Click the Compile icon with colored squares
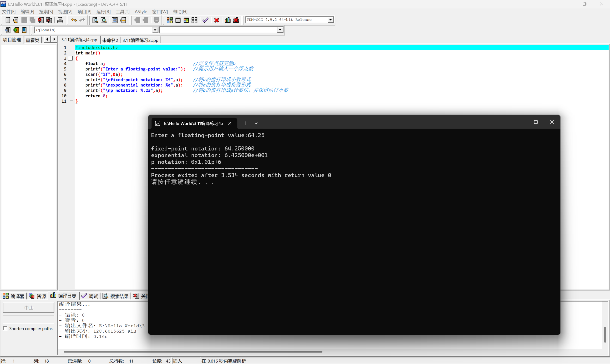The width and height of the screenshot is (610, 364). [x=170, y=20]
